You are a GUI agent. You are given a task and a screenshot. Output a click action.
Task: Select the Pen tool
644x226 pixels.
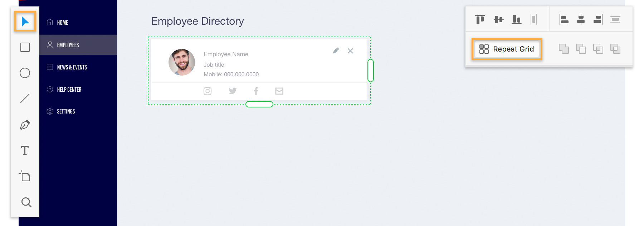click(25, 125)
